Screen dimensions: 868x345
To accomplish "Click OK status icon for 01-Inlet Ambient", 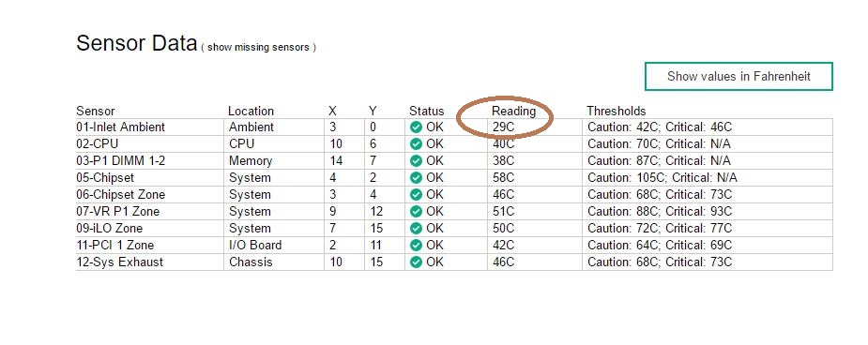I will (416, 127).
